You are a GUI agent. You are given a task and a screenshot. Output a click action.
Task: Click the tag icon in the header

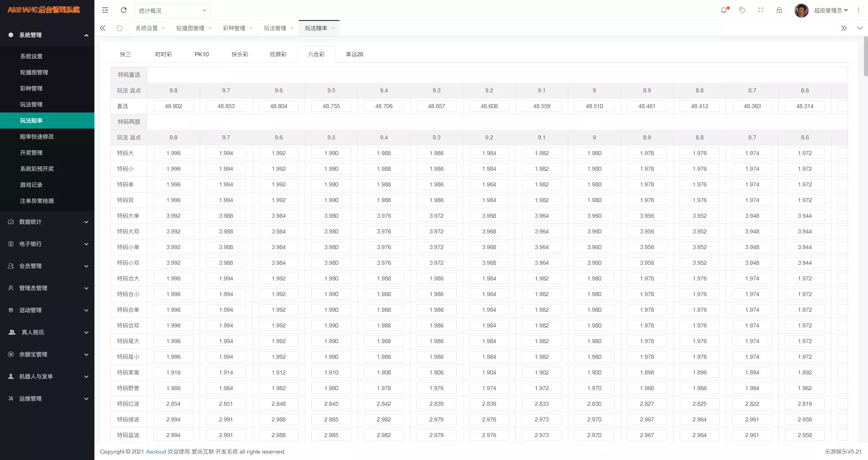(x=742, y=10)
